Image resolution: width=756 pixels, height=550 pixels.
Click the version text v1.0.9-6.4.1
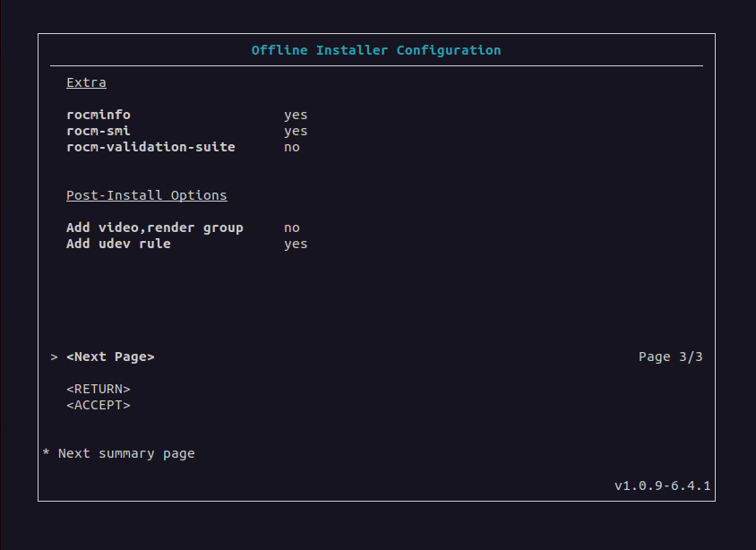[x=663, y=486]
